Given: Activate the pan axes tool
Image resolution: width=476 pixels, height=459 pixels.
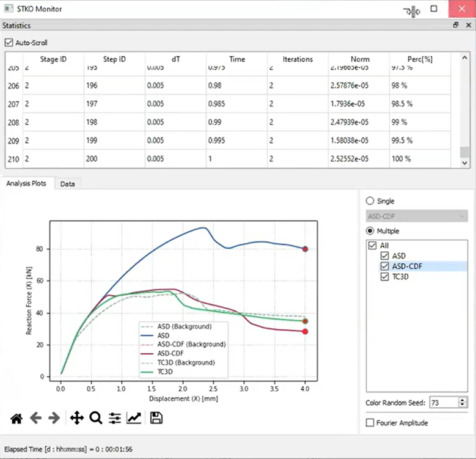Looking at the screenshot, I should point(77,418).
